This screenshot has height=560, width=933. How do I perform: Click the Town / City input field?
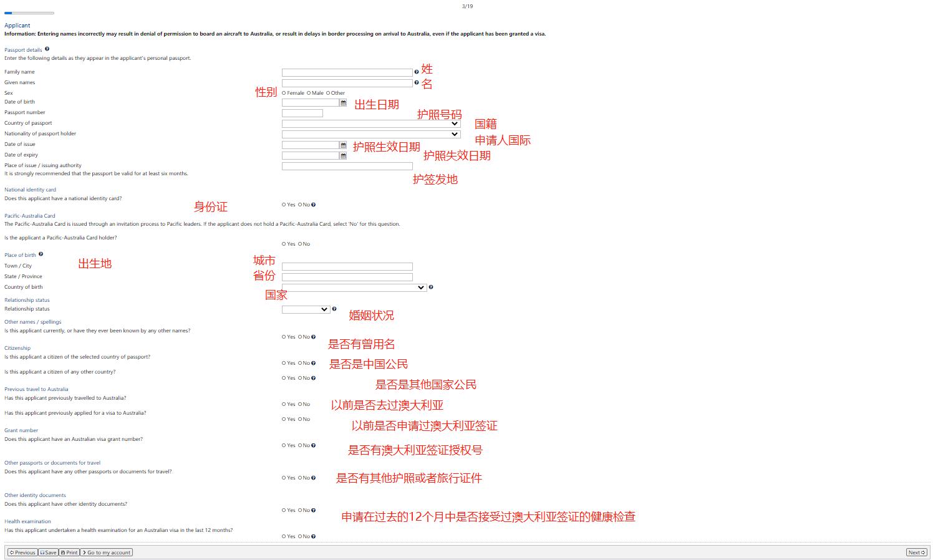pyautogui.click(x=347, y=266)
